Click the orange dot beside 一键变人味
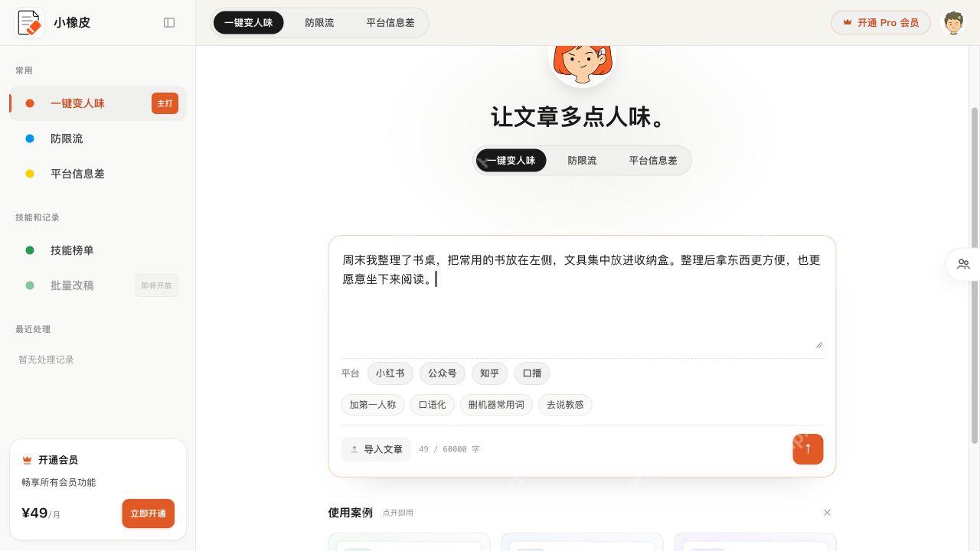 click(x=30, y=103)
